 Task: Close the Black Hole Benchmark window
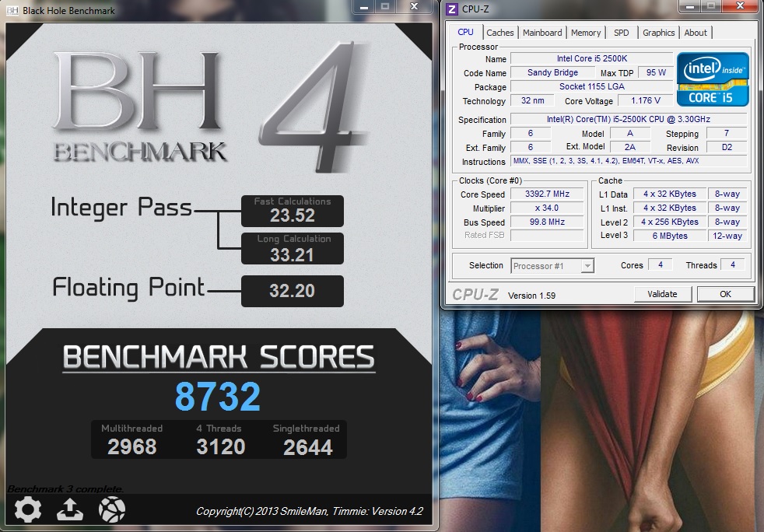tap(414, 6)
